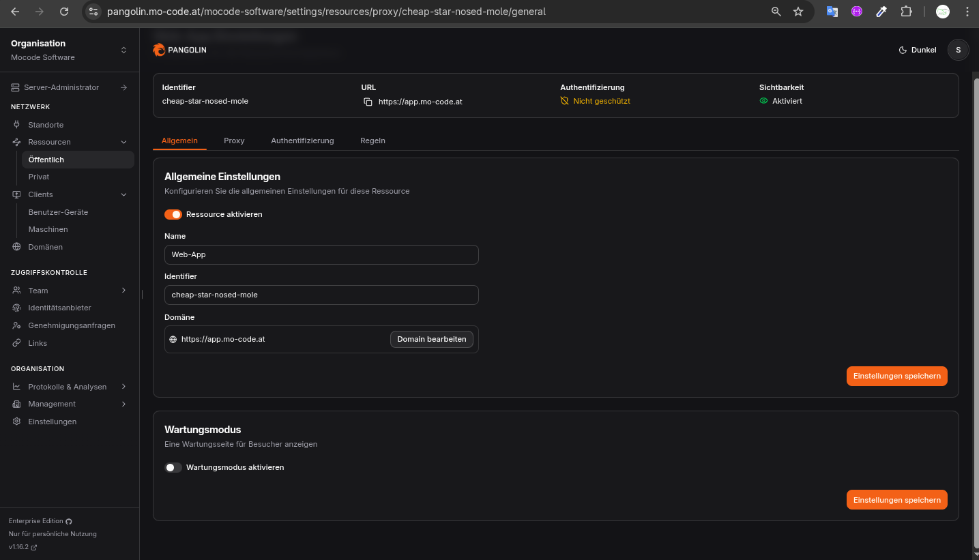Click the Pangolin logo in the header

point(179,50)
